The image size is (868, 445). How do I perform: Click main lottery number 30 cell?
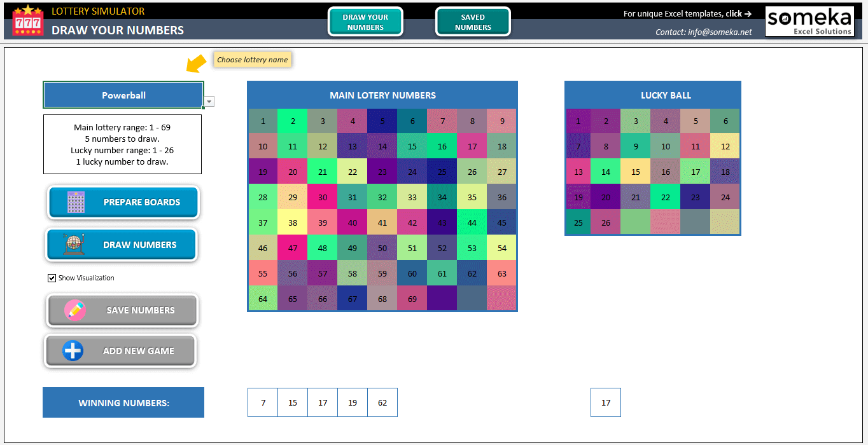point(323,197)
